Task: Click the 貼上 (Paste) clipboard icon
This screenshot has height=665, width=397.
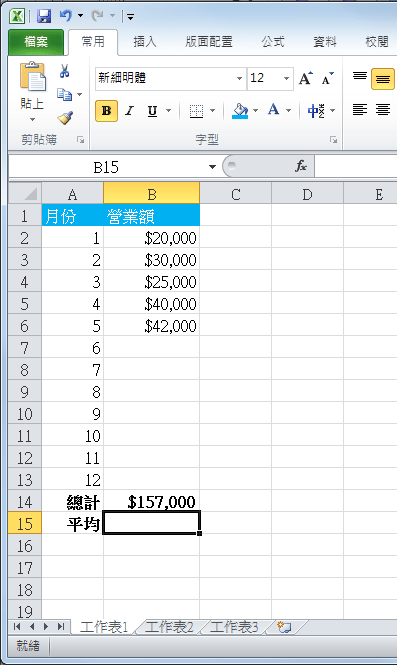Action: 33,77
